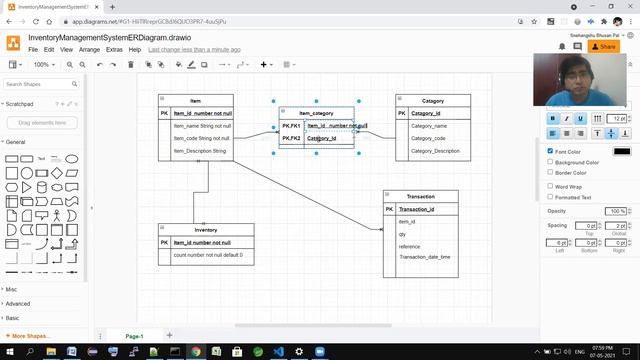Switch to the Page-1 tab

[134, 336]
